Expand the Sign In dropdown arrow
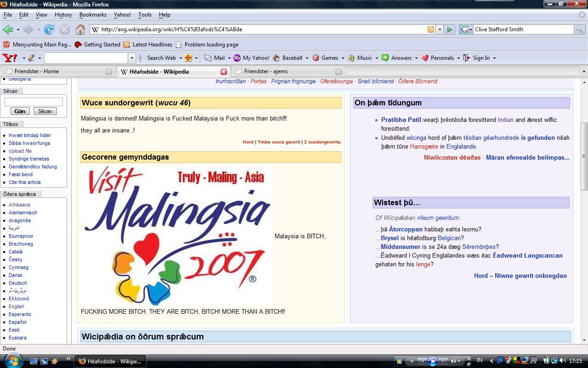The height and width of the screenshot is (368, 588). point(494,58)
